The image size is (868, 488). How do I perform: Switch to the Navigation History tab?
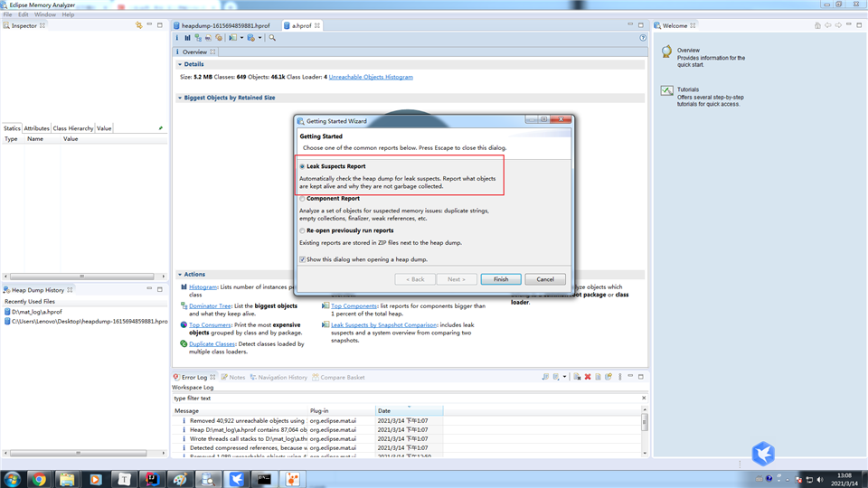coord(278,378)
